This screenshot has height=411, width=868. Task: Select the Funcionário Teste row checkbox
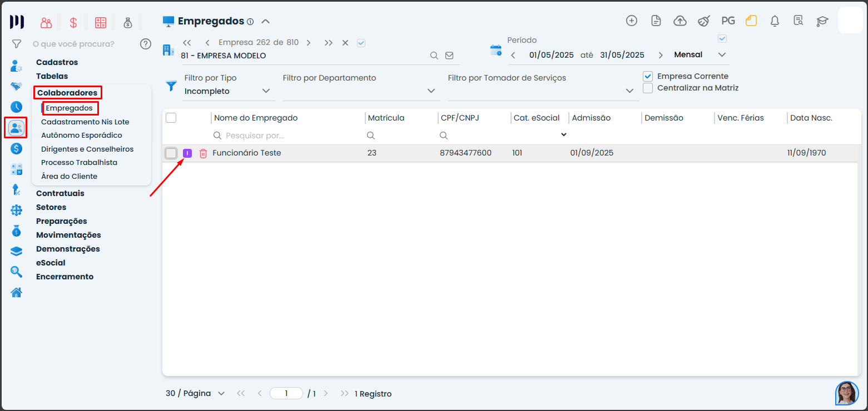pos(171,153)
